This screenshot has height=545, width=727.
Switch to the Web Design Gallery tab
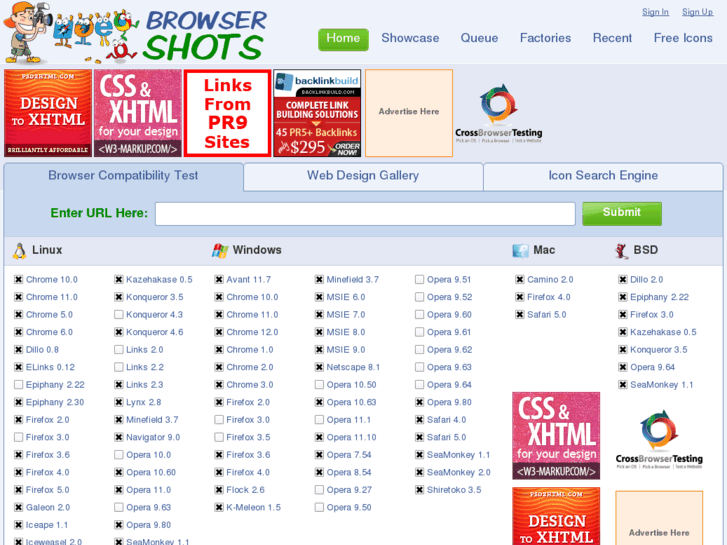pyautogui.click(x=363, y=176)
